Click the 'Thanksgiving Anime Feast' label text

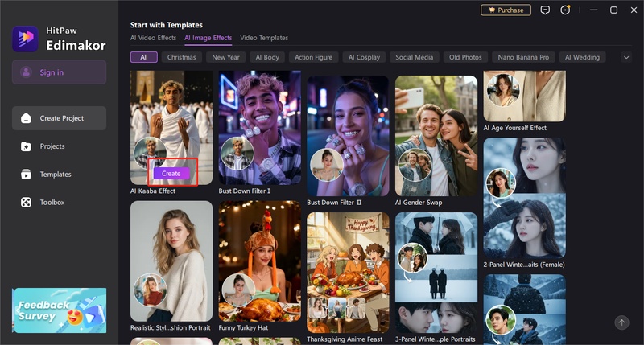[x=345, y=339]
